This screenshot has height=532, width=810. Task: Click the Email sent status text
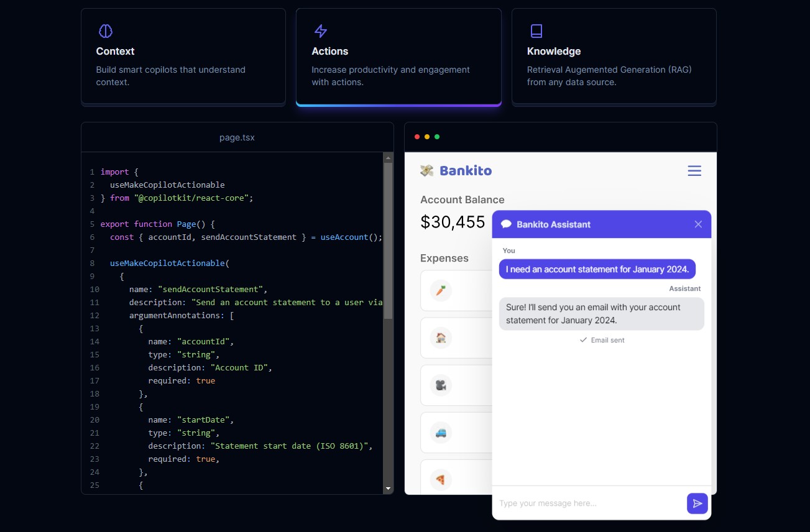(608, 340)
